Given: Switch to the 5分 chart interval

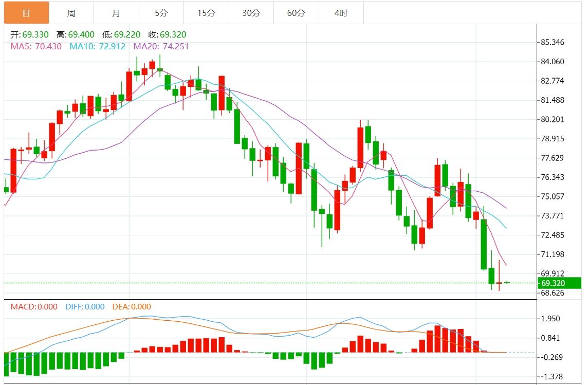Looking at the screenshot, I should tap(161, 13).
